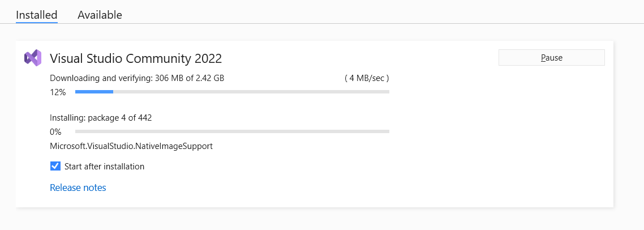Pause the Visual Studio installation
This screenshot has height=230, width=644.
coord(551,58)
